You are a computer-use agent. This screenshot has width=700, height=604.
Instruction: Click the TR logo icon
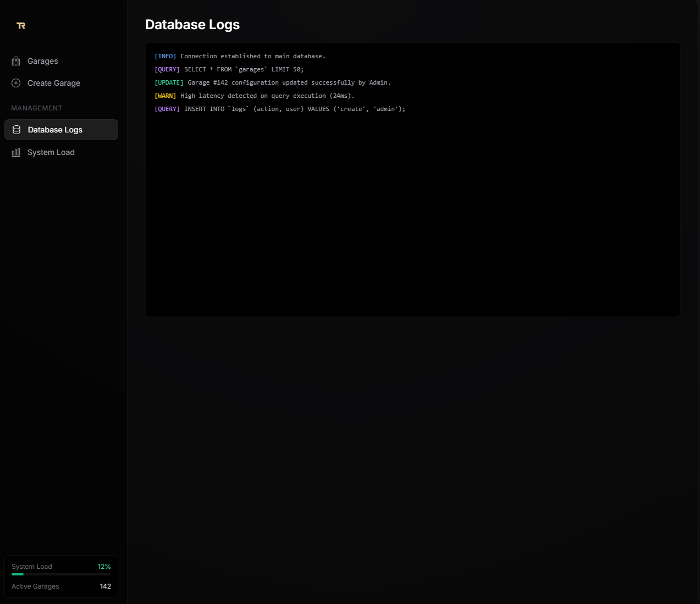pos(21,26)
